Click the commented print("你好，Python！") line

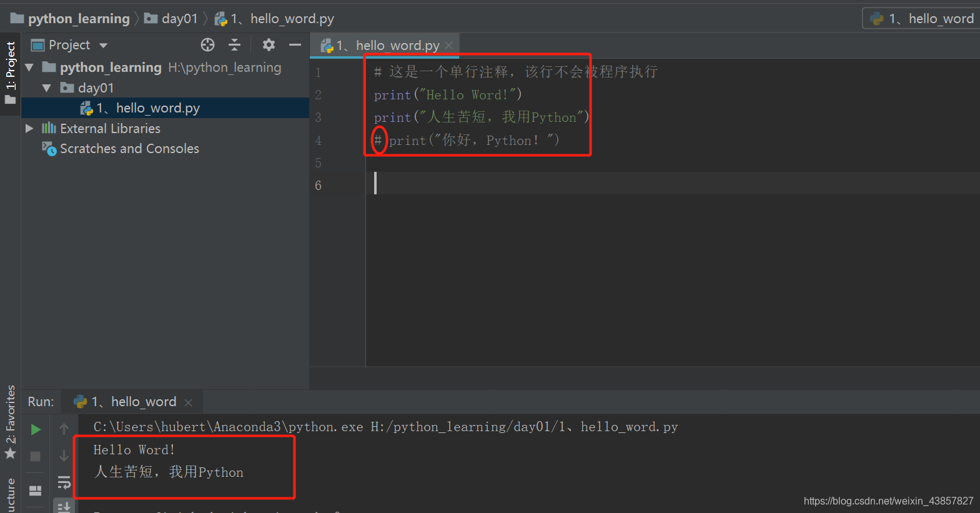[467, 141]
